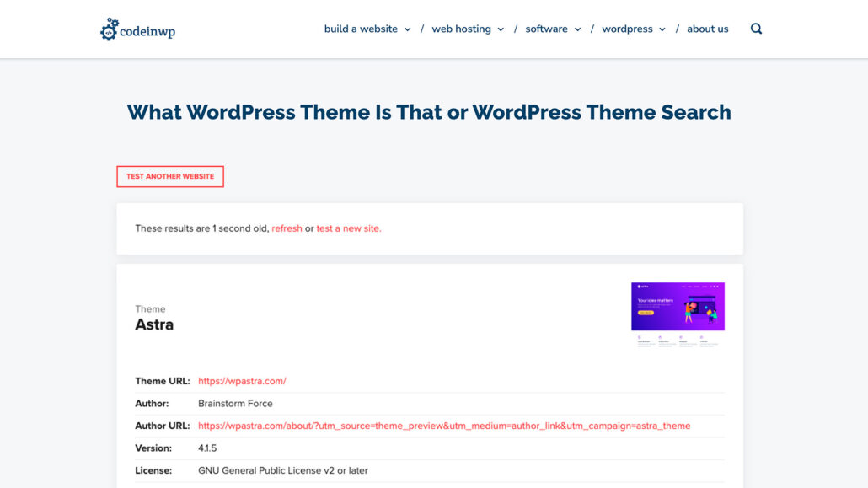Expand the web hosting dropdown chevron
The image size is (868, 488).
pos(501,29)
